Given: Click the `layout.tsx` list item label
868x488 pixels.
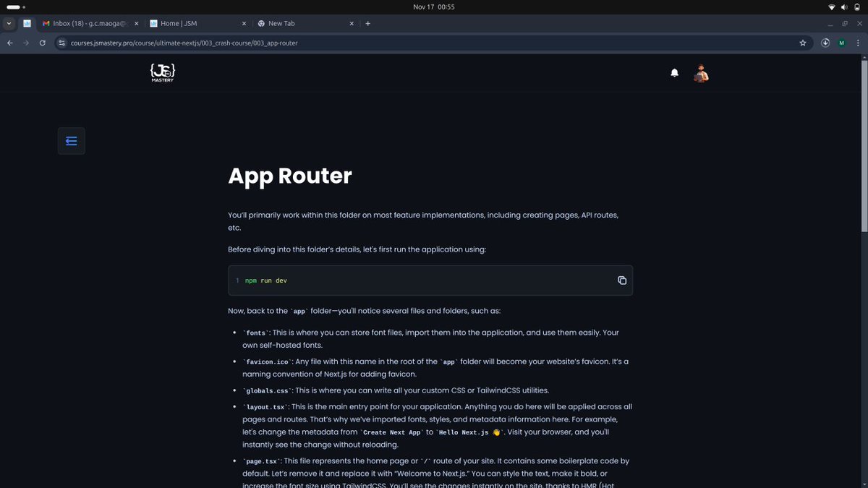Looking at the screenshot, I should [x=265, y=408].
